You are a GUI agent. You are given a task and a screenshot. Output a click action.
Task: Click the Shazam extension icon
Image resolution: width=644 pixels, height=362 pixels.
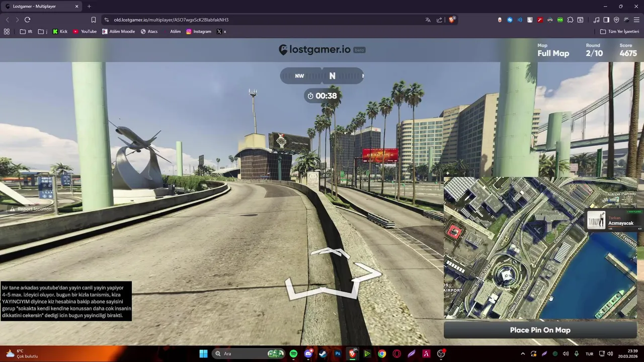pyautogui.click(x=510, y=20)
